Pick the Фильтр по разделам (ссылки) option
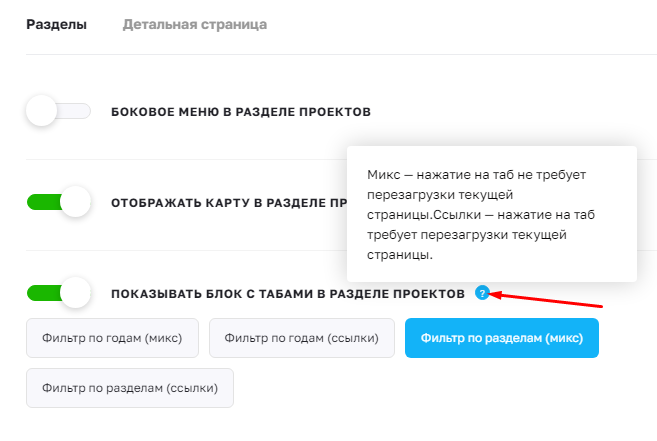 coord(130,387)
